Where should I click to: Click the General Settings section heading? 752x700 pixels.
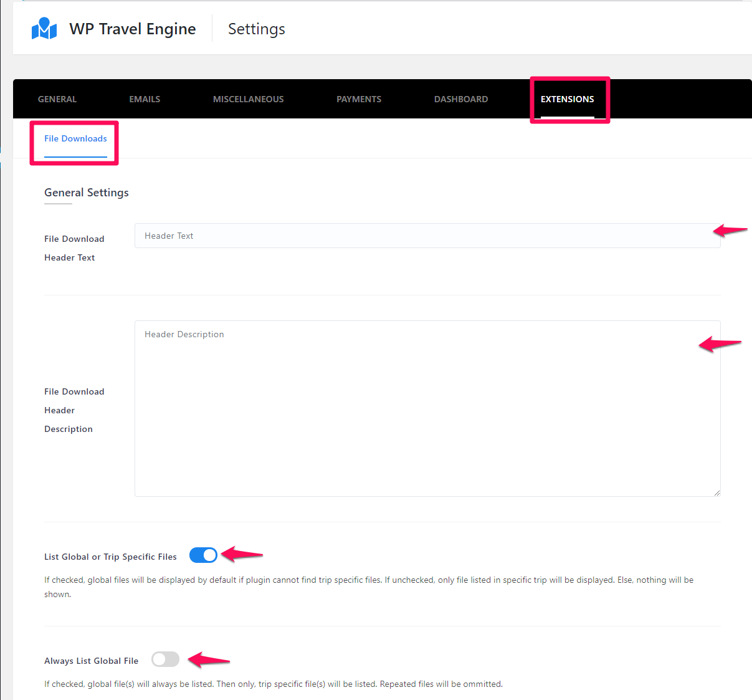tap(87, 193)
